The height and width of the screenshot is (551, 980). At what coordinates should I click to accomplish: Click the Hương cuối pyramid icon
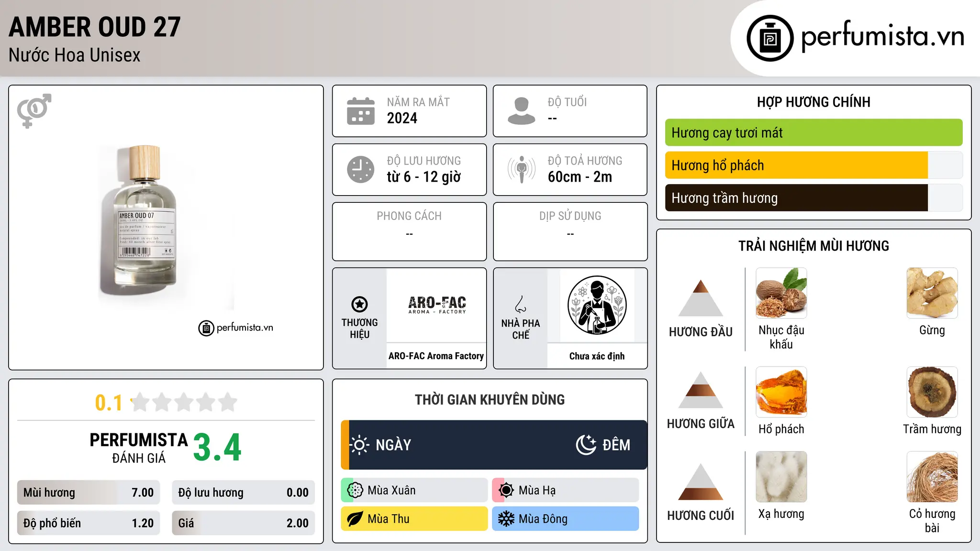point(701,482)
